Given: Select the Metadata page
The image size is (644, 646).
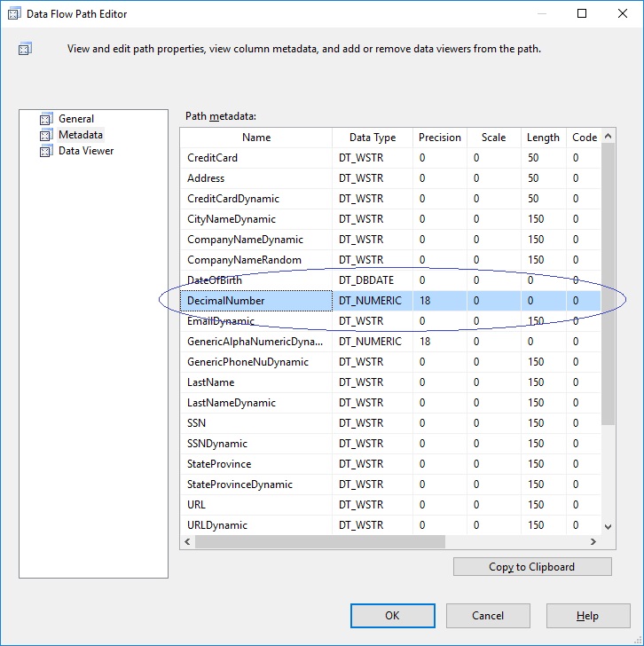Looking at the screenshot, I should [x=81, y=135].
